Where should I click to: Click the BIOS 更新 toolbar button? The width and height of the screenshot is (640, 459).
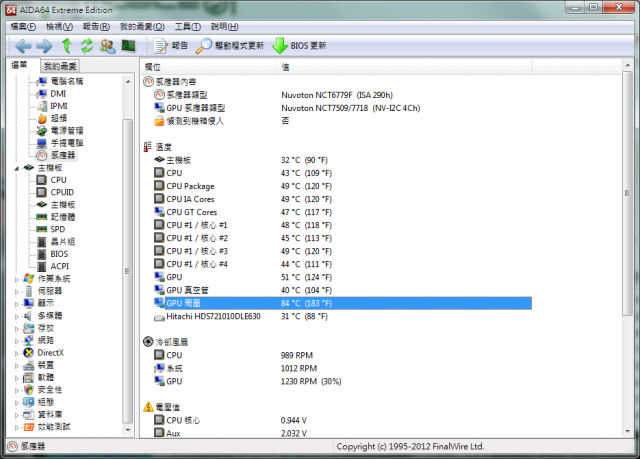click(299, 46)
